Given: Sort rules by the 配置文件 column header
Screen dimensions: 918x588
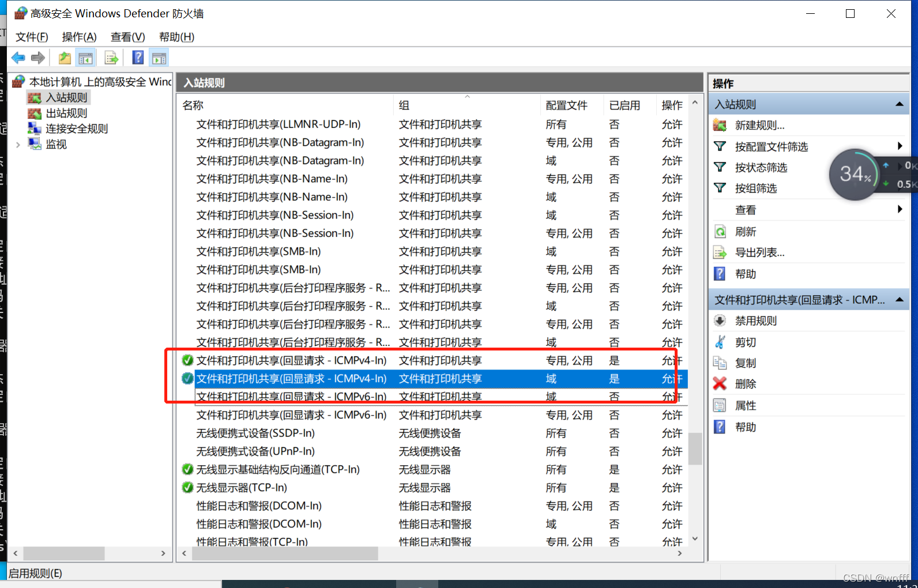Looking at the screenshot, I should coord(572,105).
